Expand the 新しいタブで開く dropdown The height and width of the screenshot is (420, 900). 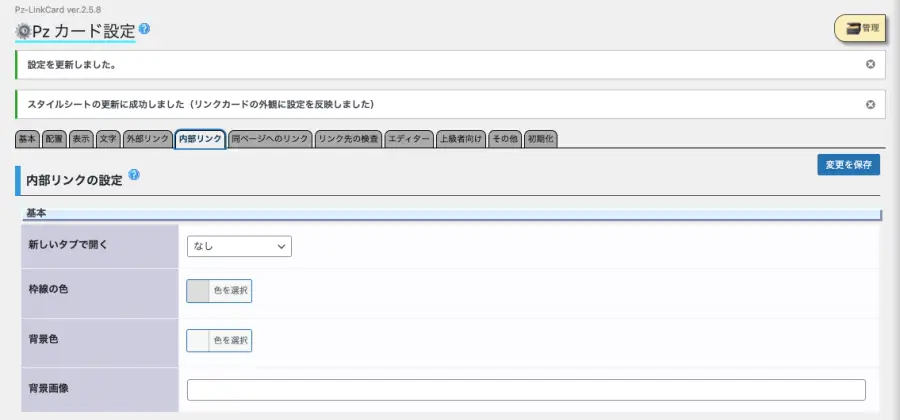(239, 246)
